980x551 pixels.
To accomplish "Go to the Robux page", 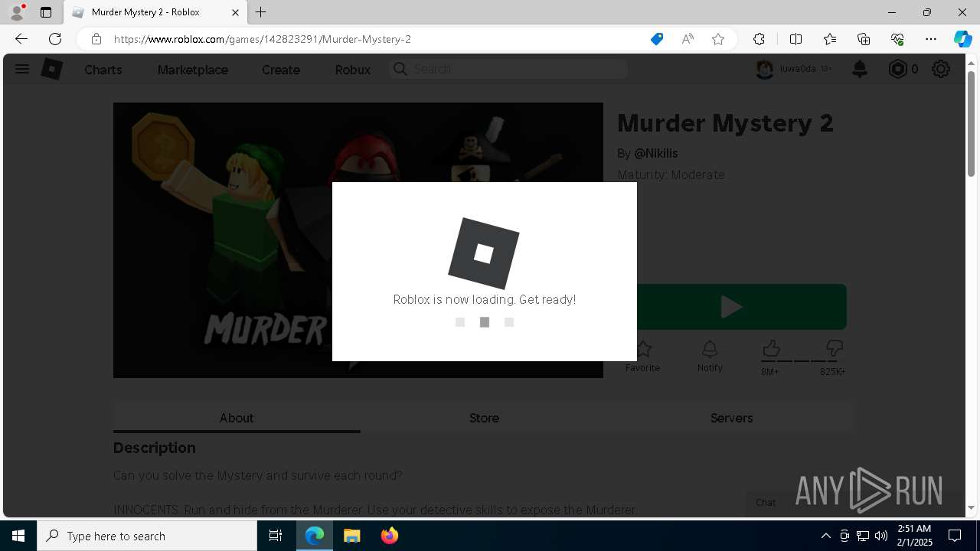I will (x=353, y=70).
